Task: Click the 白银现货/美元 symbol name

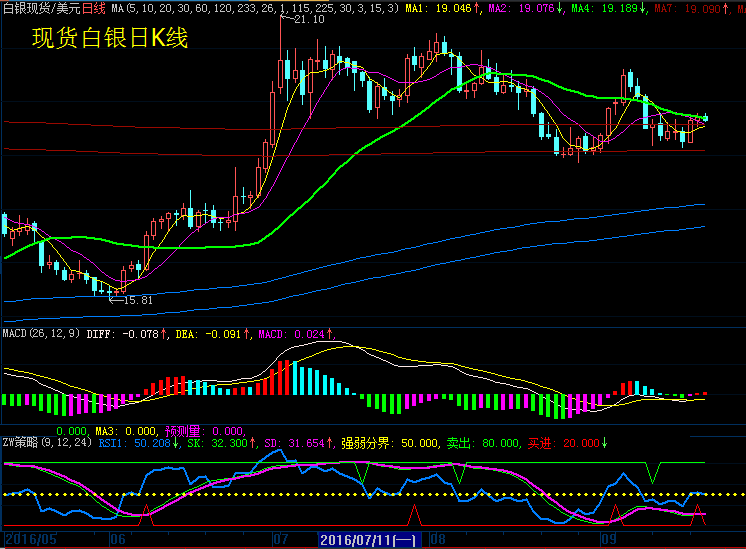Action: click(40, 7)
